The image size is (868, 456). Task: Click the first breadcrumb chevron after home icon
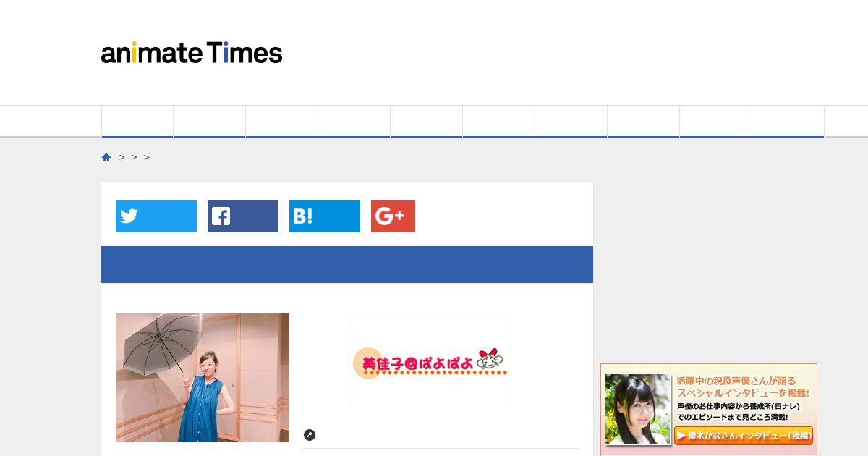[x=122, y=157]
